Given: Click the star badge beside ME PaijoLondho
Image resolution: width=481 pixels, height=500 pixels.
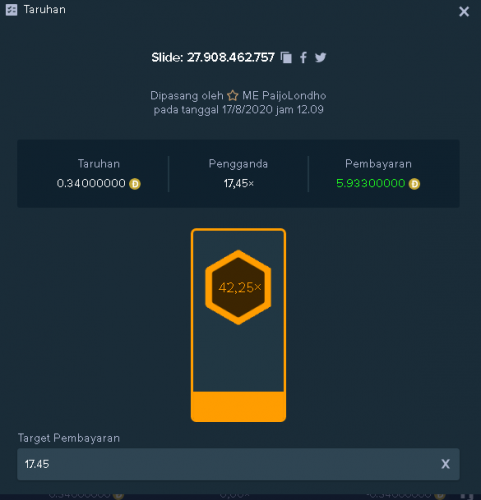Looking at the screenshot, I should coord(233,96).
